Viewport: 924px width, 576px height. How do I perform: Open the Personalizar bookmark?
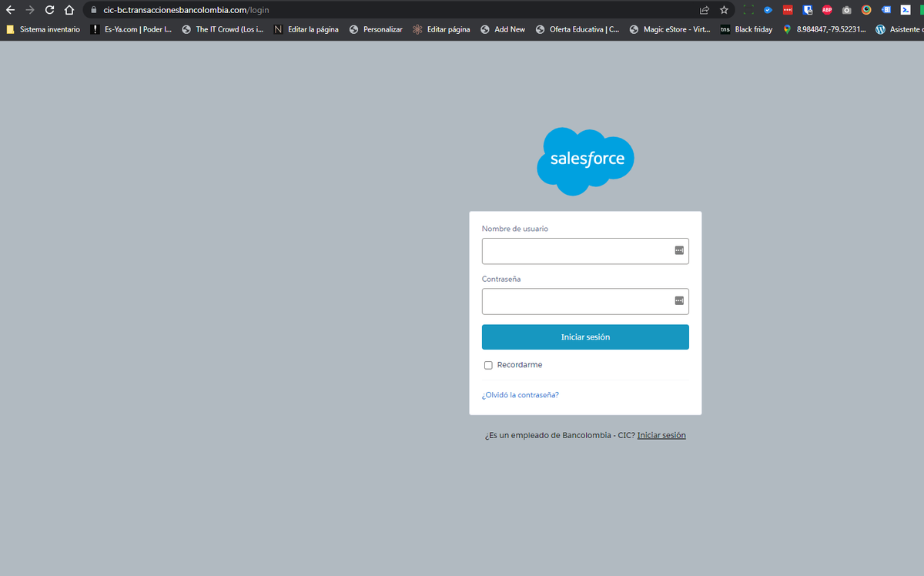(x=376, y=29)
